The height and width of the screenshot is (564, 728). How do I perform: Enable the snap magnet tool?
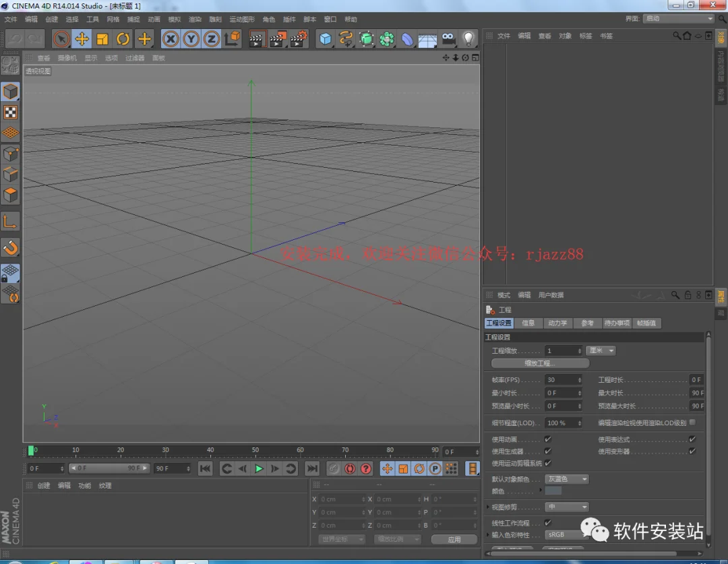(x=10, y=248)
